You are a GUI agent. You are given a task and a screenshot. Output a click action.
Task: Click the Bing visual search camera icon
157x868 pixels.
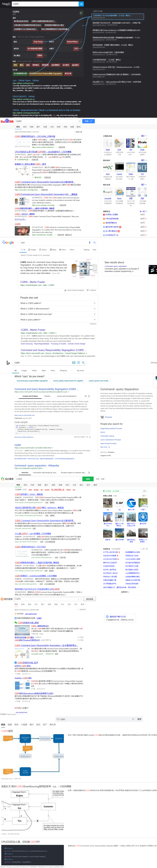click(78, 363)
